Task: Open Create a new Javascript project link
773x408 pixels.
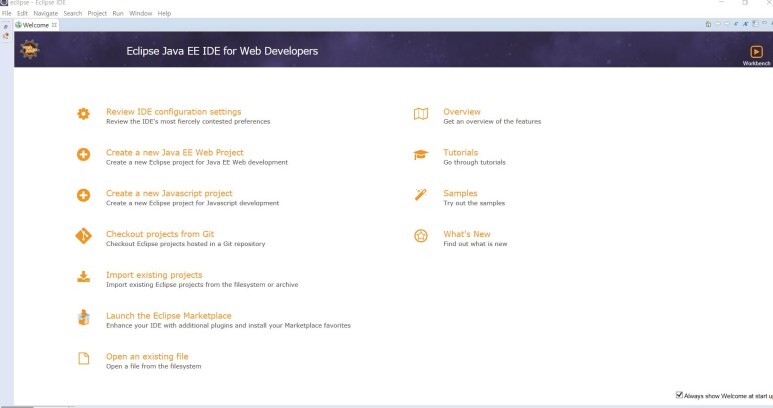Action: 169,193
